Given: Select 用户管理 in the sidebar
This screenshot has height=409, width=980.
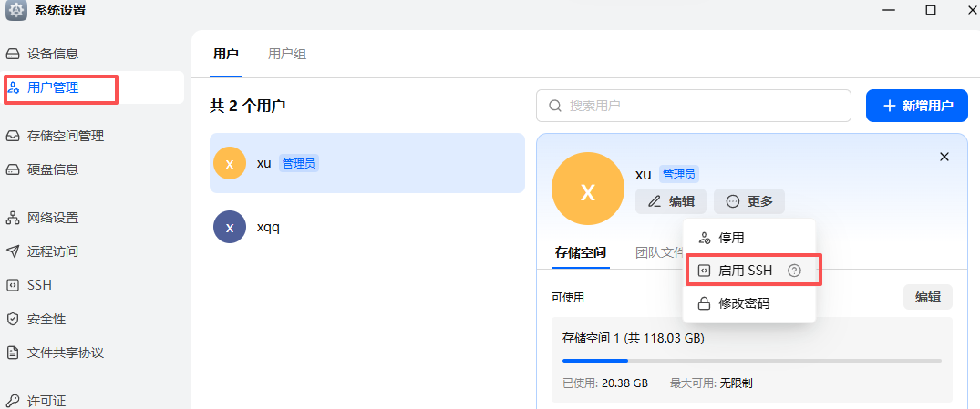Looking at the screenshot, I should pyautogui.click(x=53, y=88).
